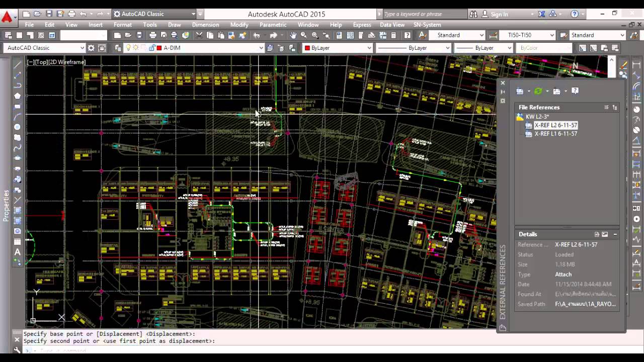Open the AutoCAD application menu button
This screenshot has width=644, height=362.
pos(7,18)
